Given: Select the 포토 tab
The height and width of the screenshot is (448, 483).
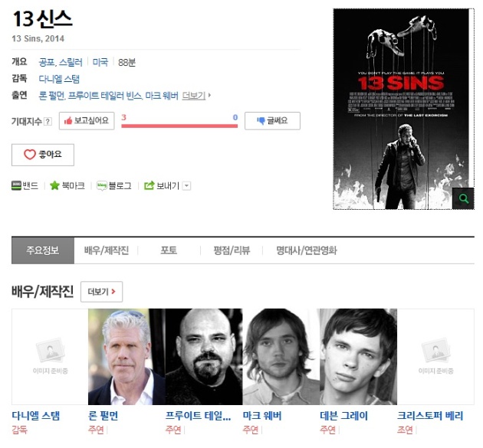Looking at the screenshot, I should [x=169, y=250].
